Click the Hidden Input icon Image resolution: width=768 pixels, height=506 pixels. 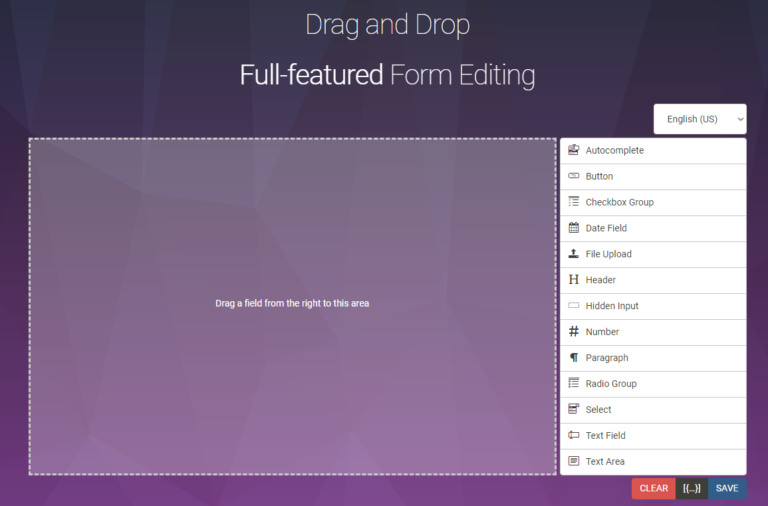click(x=574, y=306)
